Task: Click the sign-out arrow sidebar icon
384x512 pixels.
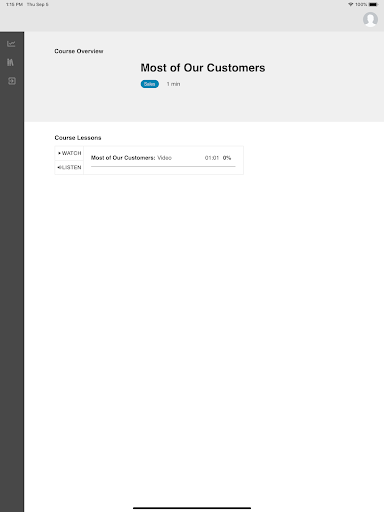Action: pyautogui.click(x=12, y=81)
